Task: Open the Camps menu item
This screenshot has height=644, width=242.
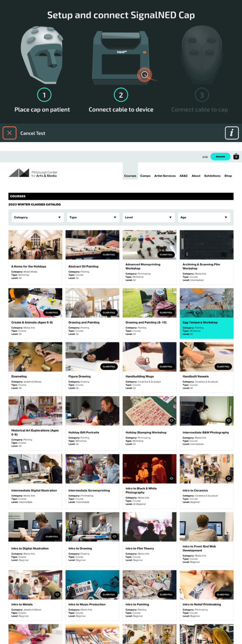Action: point(145,176)
